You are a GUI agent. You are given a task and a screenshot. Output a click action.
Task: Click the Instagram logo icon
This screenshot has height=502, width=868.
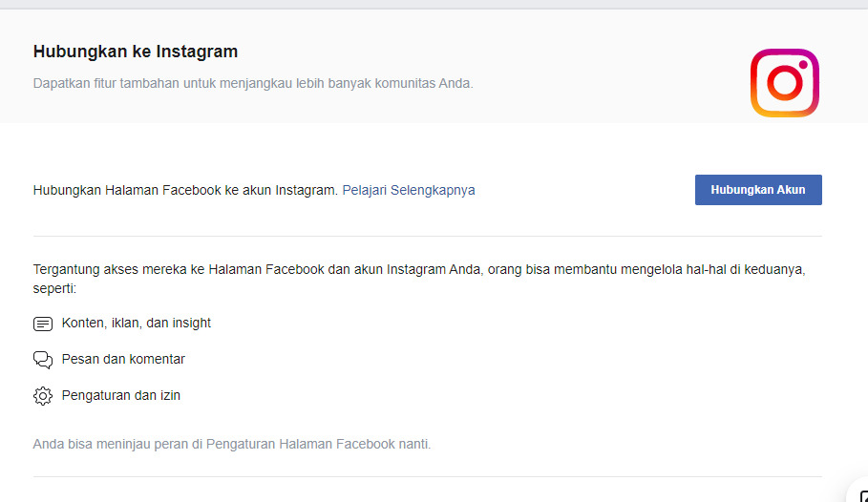(784, 83)
